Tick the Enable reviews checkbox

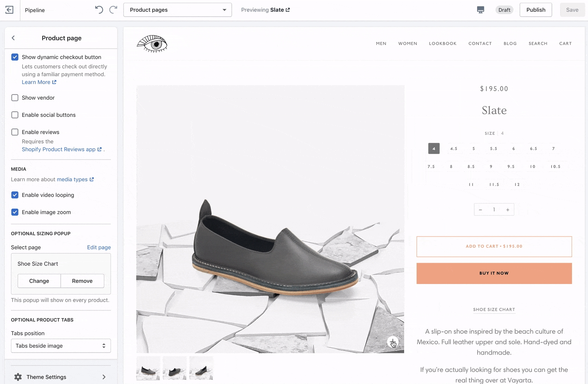tap(15, 132)
